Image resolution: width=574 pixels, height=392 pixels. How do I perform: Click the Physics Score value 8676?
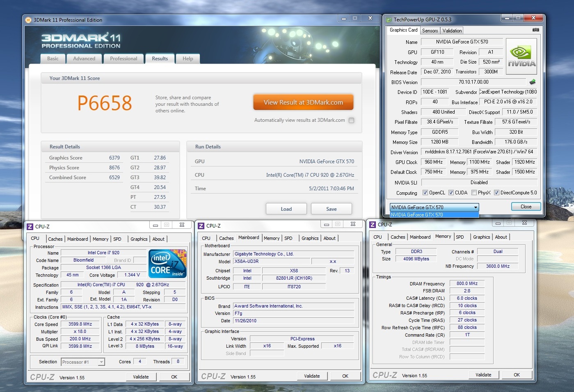114,168
